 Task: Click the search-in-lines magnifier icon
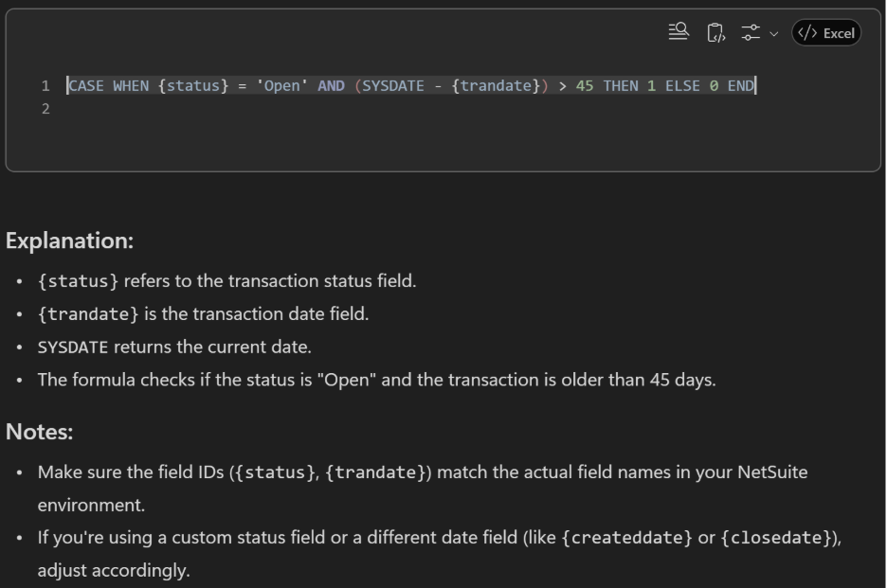(x=679, y=32)
